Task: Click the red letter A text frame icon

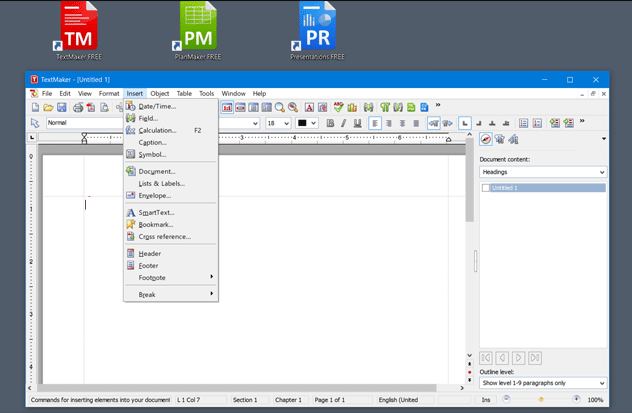Action: [309, 107]
